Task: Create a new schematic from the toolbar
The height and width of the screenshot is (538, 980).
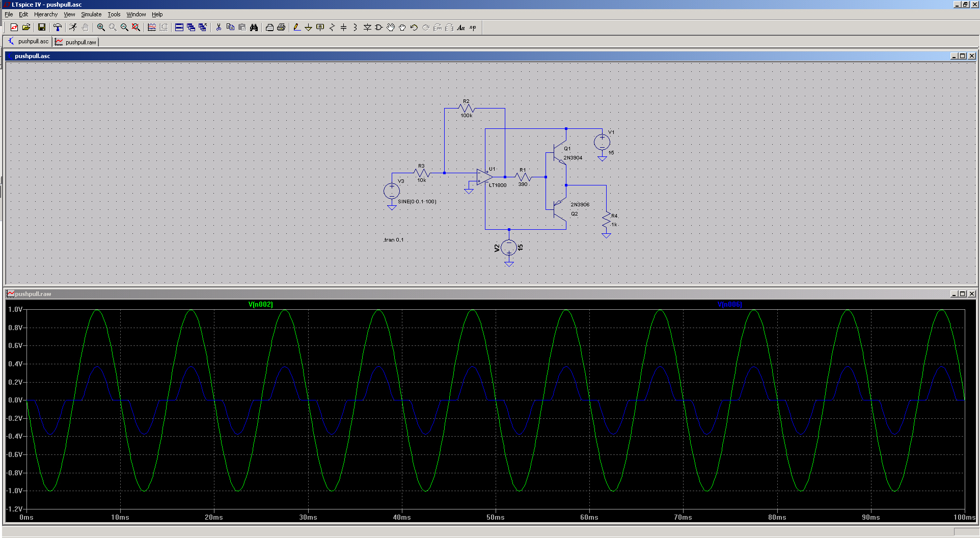Action: 14,28
